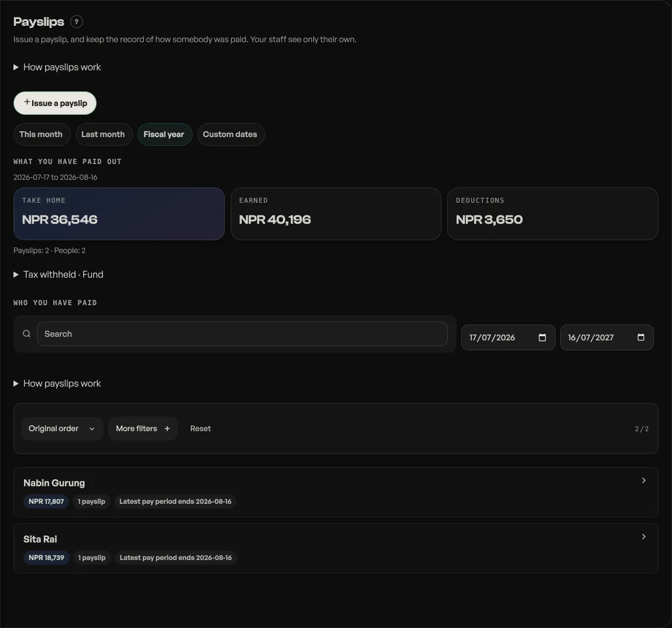Click Sita Rai's latest pay period badge
The image size is (672, 628).
coord(176,558)
